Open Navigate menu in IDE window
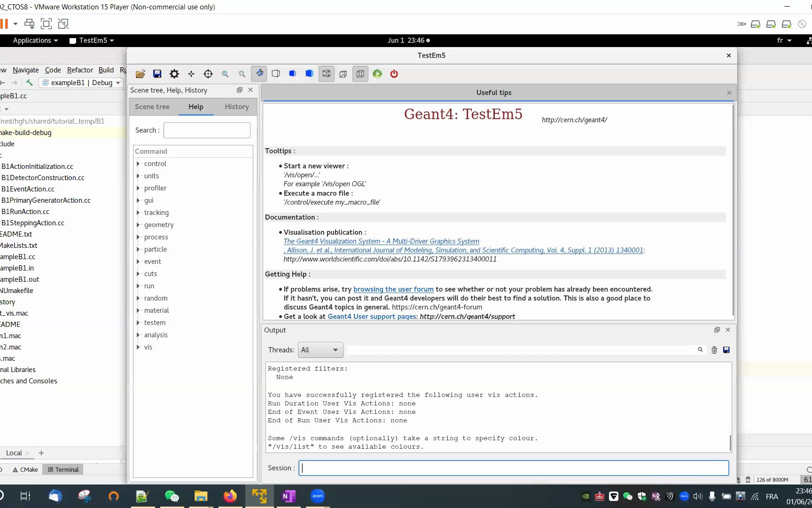The image size is (812, 508). click(25, 70)
